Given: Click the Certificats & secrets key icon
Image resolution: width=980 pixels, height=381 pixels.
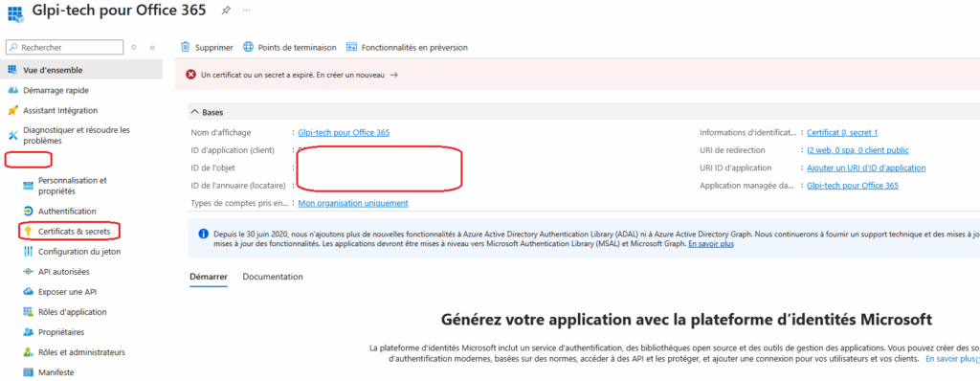Looking at the screenshot, I should point(28,232).
